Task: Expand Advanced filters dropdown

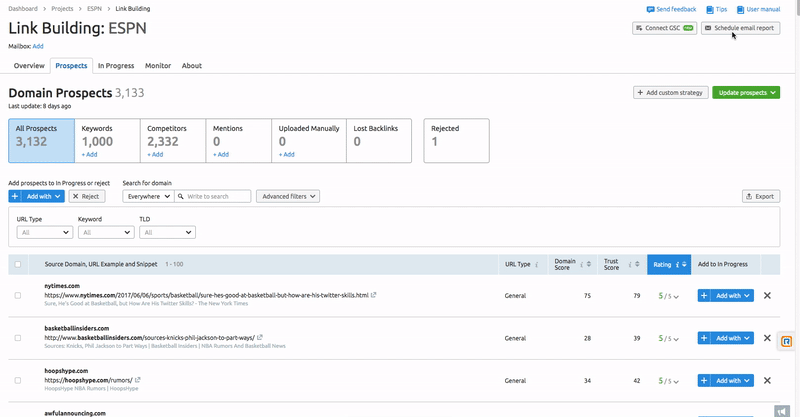Action: pos(288,196)
